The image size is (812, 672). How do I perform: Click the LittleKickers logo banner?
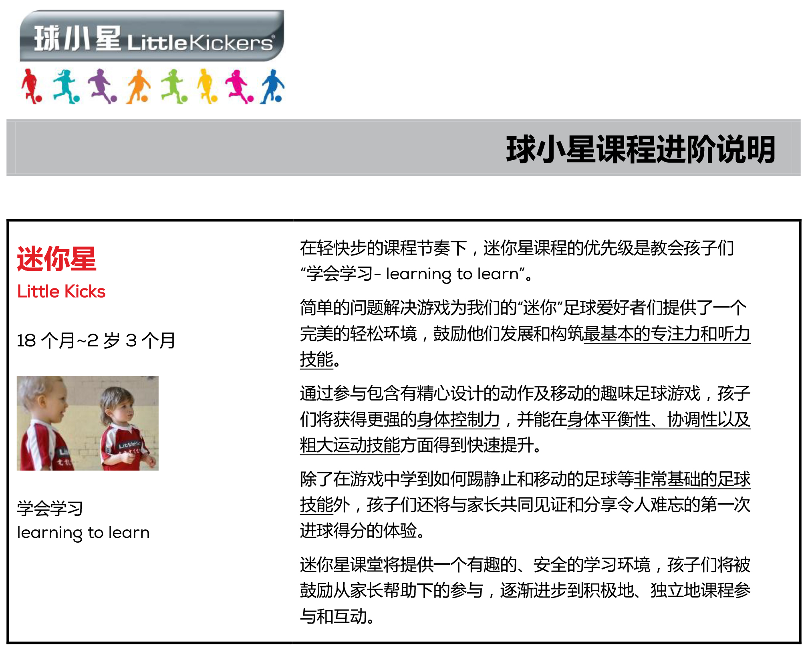[152, 36]
